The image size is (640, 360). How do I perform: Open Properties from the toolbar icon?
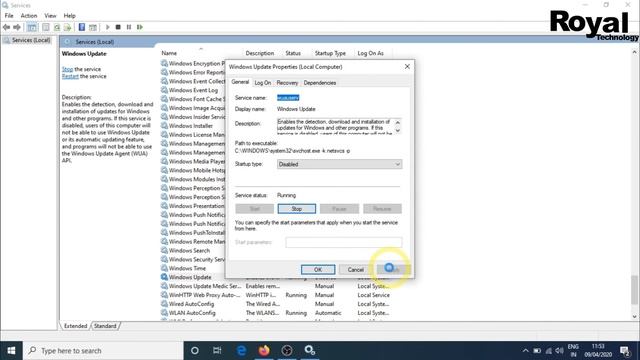click(46, 27)
